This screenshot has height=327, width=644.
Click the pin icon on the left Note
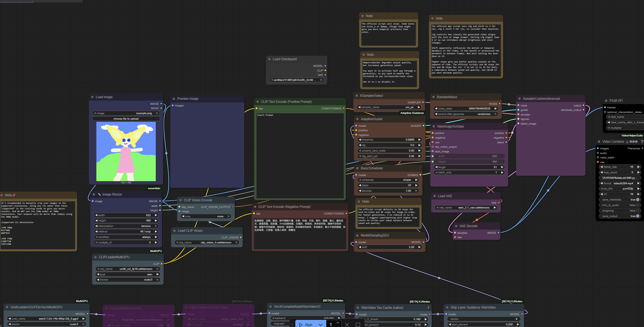(x=14, y=195)
